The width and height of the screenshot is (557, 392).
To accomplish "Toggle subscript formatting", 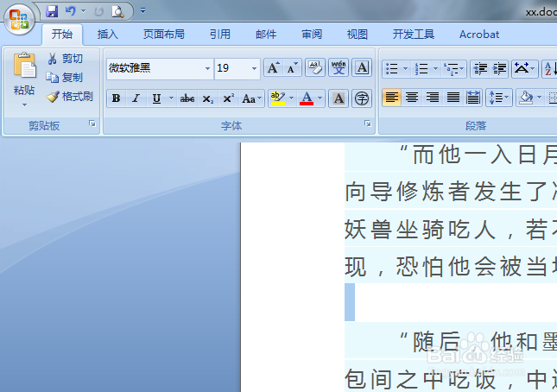I will coord(208,98).
